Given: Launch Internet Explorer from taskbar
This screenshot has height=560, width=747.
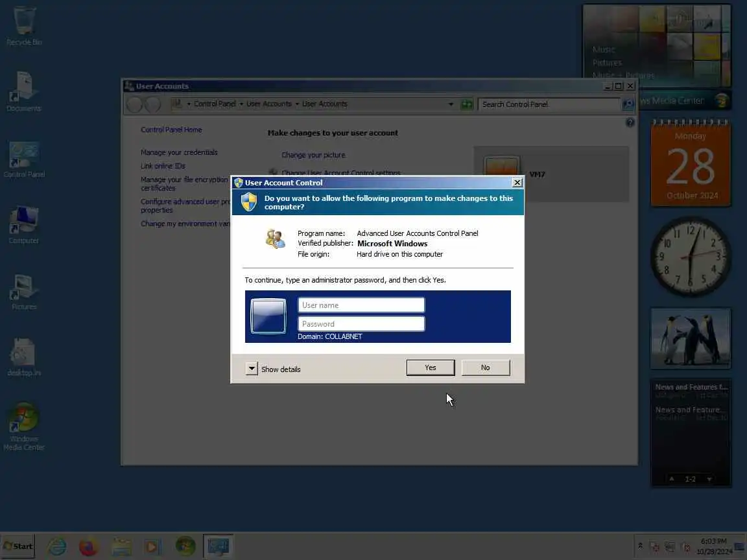Looking at the screenshot, I should tap(57, 546).
